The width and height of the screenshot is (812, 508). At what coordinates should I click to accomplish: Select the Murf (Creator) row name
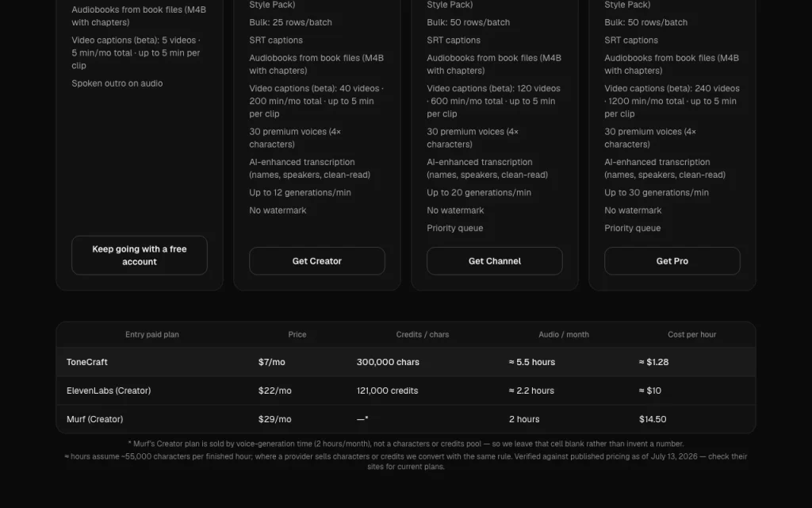[95, 419]
